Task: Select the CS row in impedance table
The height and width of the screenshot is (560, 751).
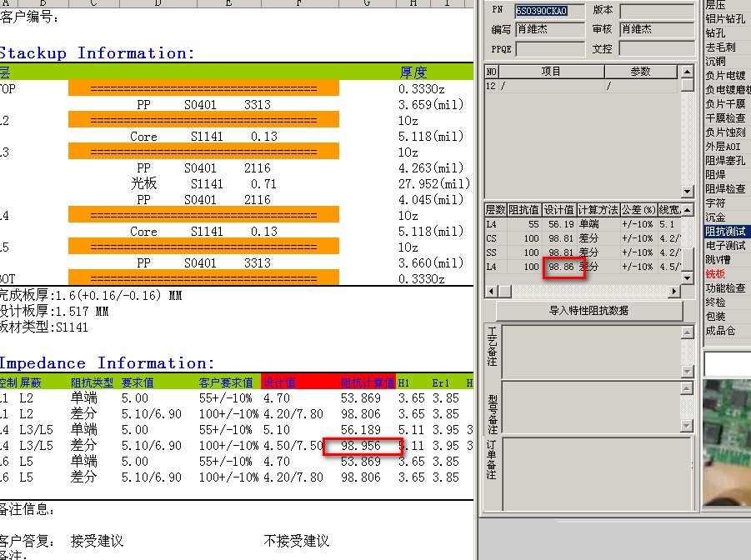Action: point(583,238)
